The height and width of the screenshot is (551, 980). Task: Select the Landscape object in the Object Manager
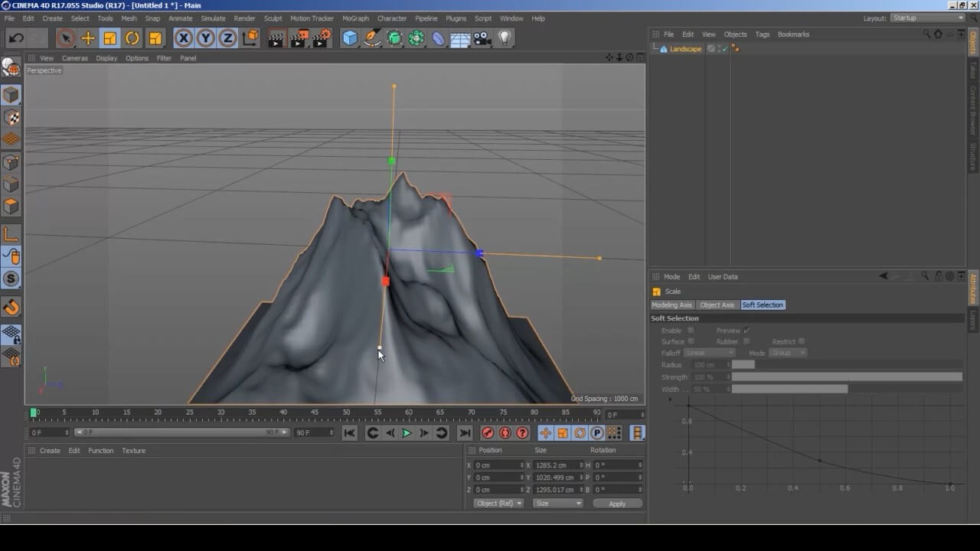click(x=685, y=48)
